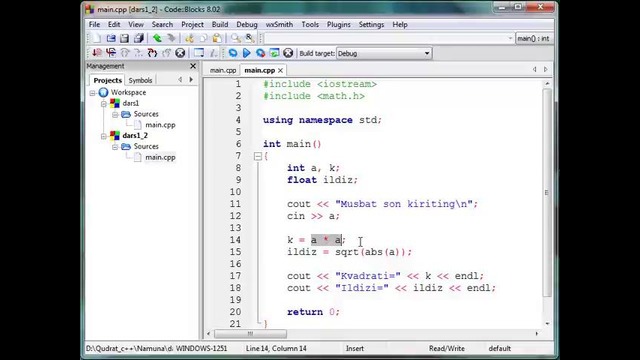Click the Debug/Continue icon with red arrow
The width and height of the screenshot is (640, 360).
click(97, 53)
